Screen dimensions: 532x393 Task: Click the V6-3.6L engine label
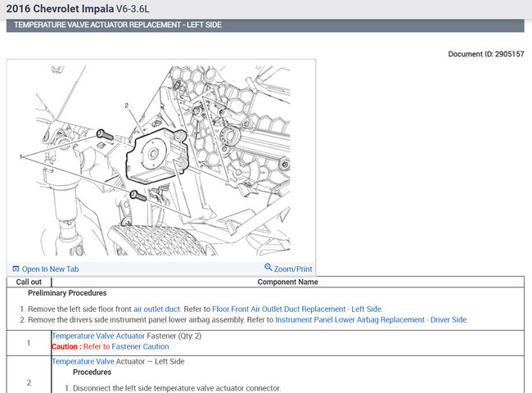click(133, 9)
